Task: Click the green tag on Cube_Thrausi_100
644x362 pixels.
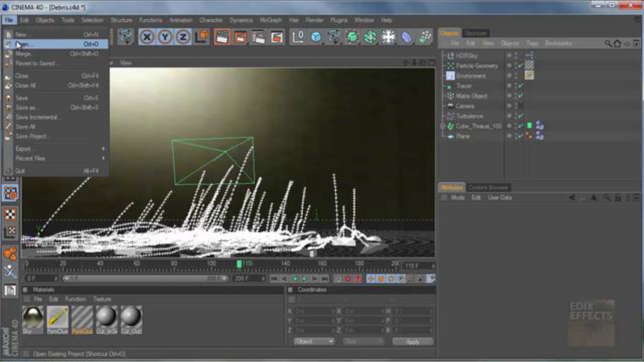Action: (x=529, y=125)
